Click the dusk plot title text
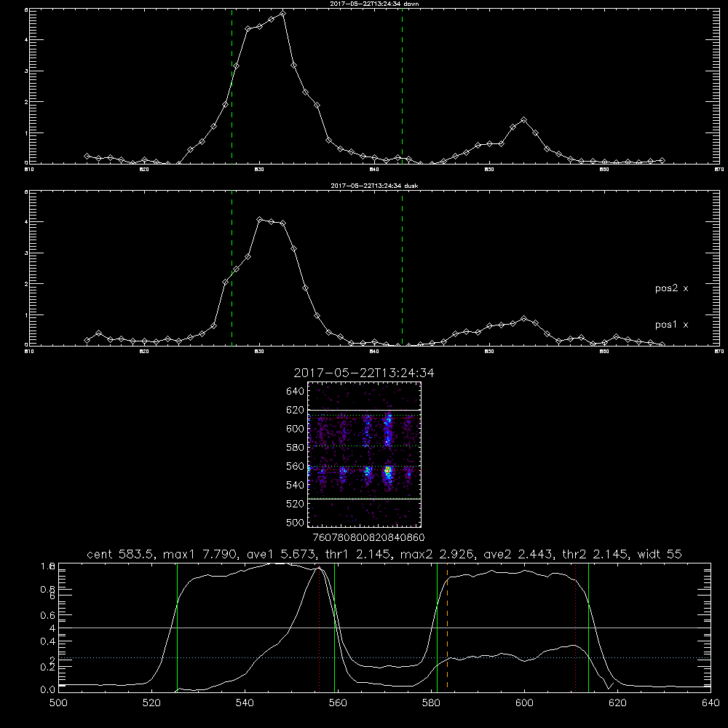 [x=374, y=186]
